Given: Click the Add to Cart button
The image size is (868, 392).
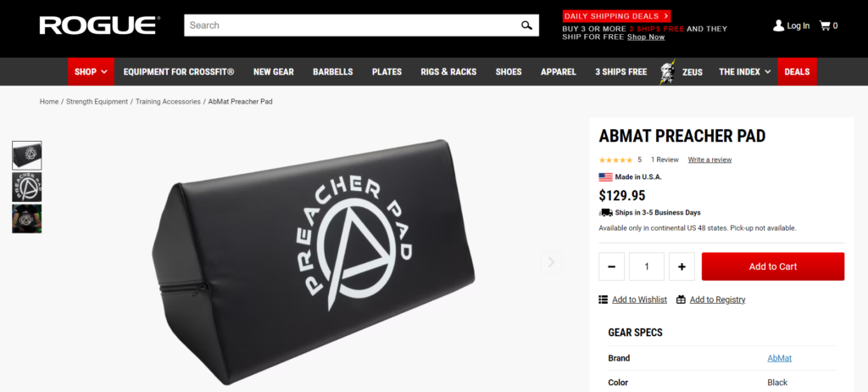Looking at the screenshot, I should click(x=773, y=266).
